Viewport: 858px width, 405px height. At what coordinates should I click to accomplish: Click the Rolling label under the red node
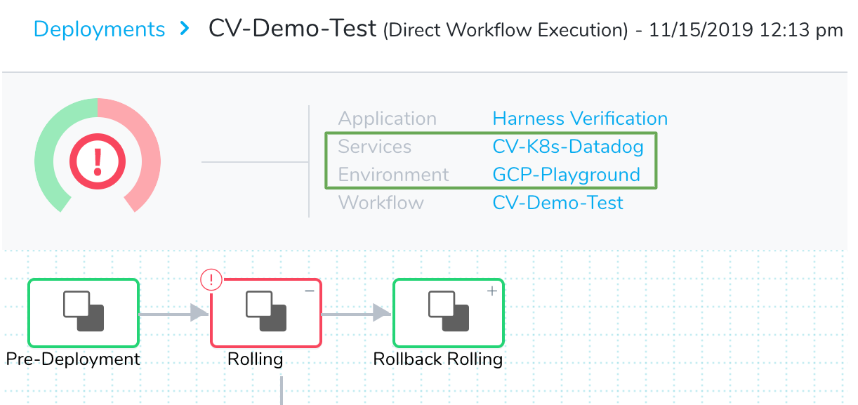(255, 360)
